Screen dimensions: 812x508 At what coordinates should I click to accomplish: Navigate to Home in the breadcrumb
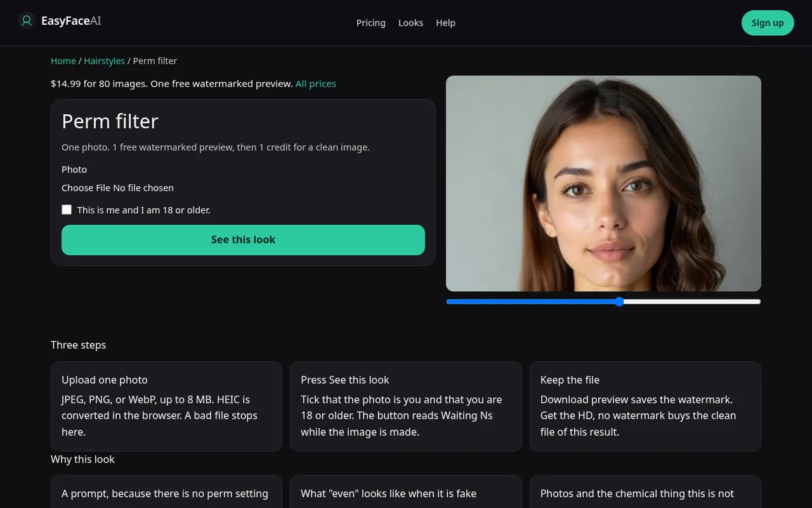coord(63,61)
